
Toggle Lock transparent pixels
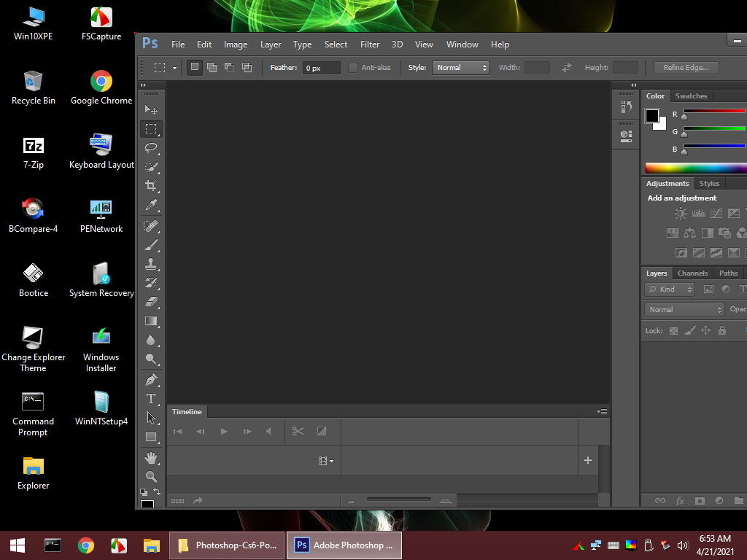point(673,330)
